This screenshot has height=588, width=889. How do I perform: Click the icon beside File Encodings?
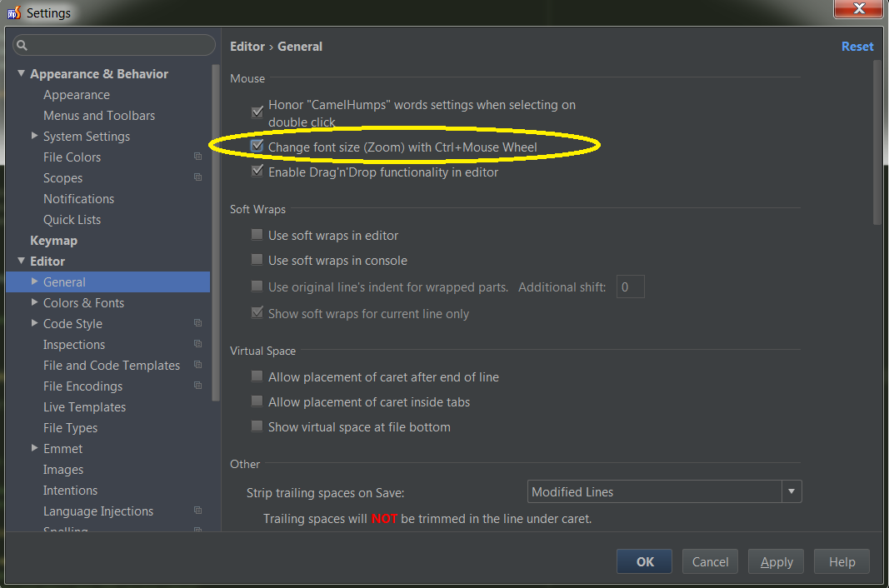click(197, 386)
